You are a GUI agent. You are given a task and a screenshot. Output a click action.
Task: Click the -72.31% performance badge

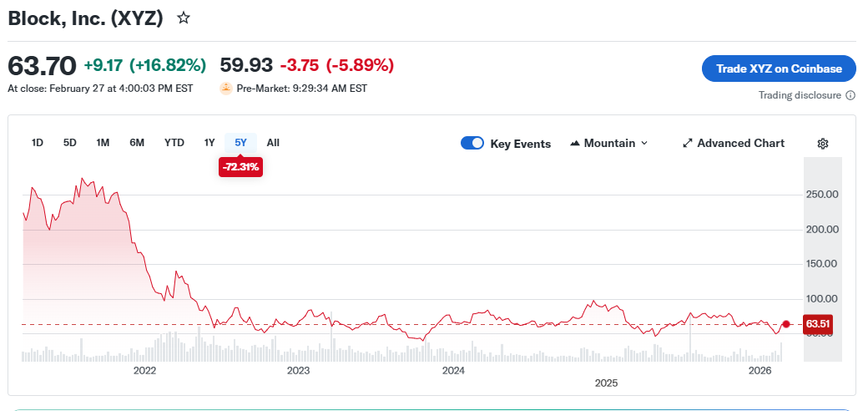(240, 167)
